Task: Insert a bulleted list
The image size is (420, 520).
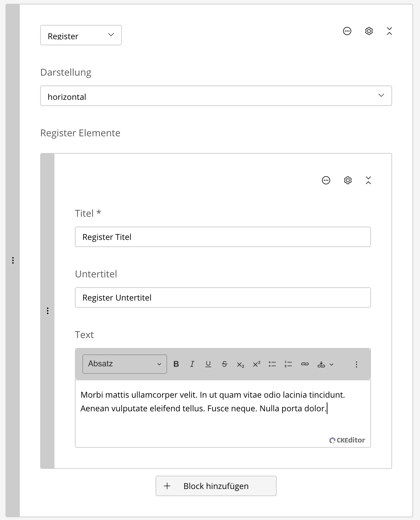Action: (272, 364)
